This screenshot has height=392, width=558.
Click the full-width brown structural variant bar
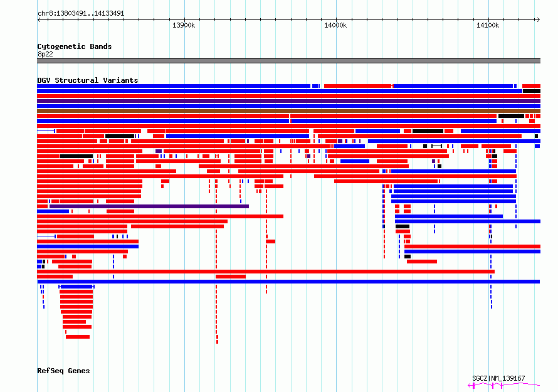point(288,111)
